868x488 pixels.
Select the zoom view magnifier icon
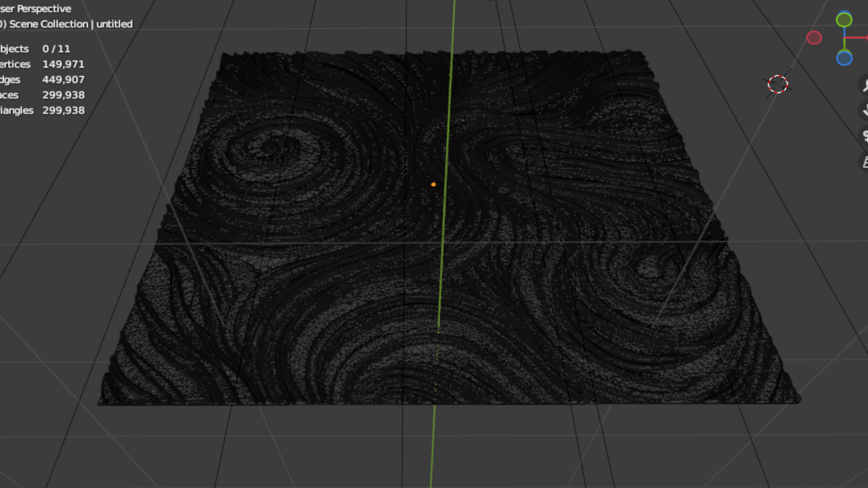[864, 84]
